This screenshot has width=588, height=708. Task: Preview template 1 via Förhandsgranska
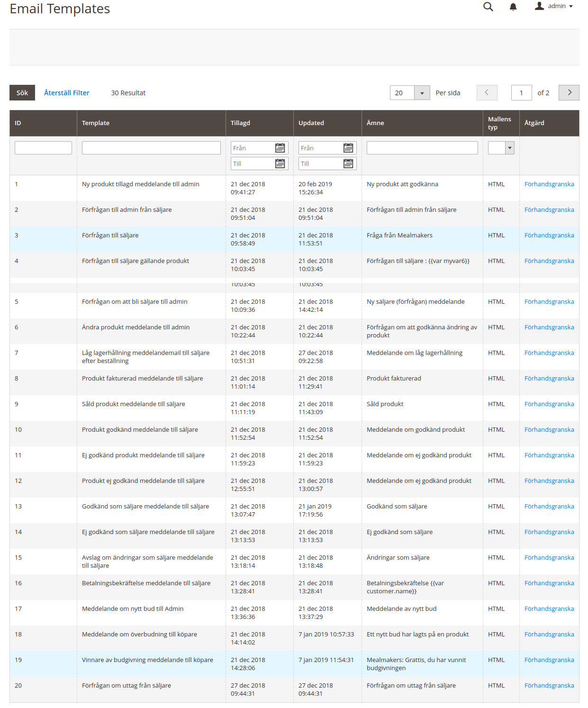[549, 184]
